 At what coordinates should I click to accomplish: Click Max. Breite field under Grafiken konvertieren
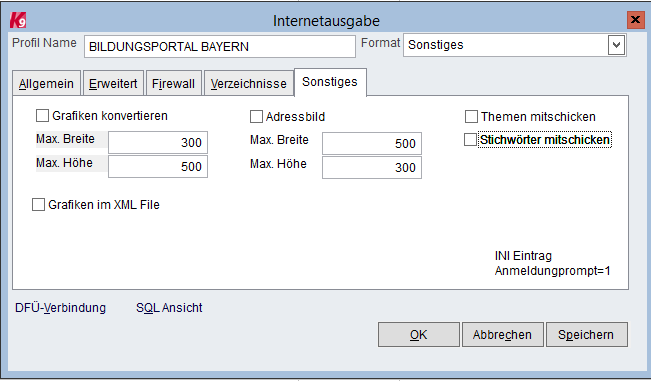pyautogui.click(x=158, y=143)
